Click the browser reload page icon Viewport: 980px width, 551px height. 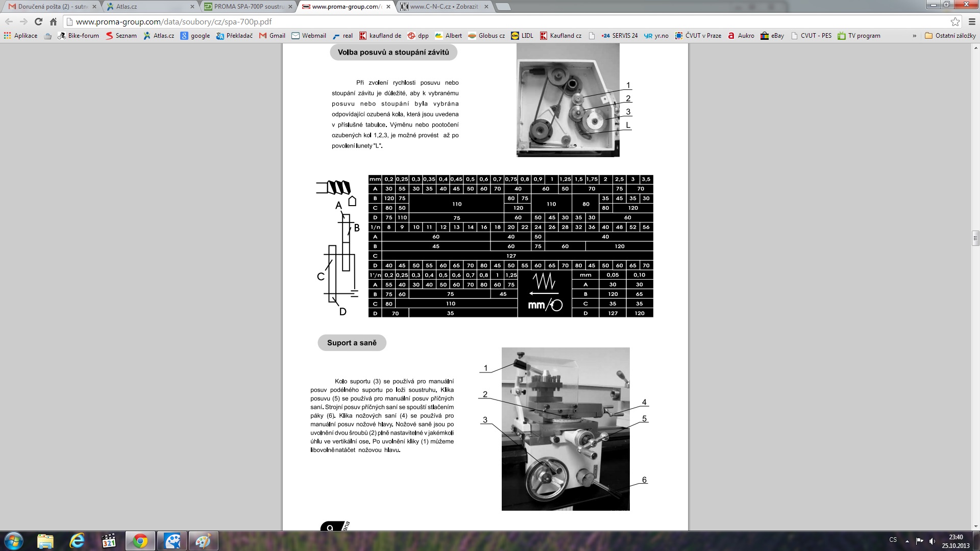pyautogui.click(x=38, y=22)
